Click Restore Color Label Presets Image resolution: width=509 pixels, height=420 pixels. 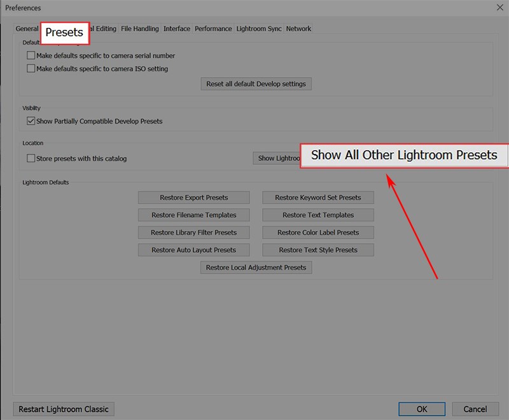[x=318, y=232]
